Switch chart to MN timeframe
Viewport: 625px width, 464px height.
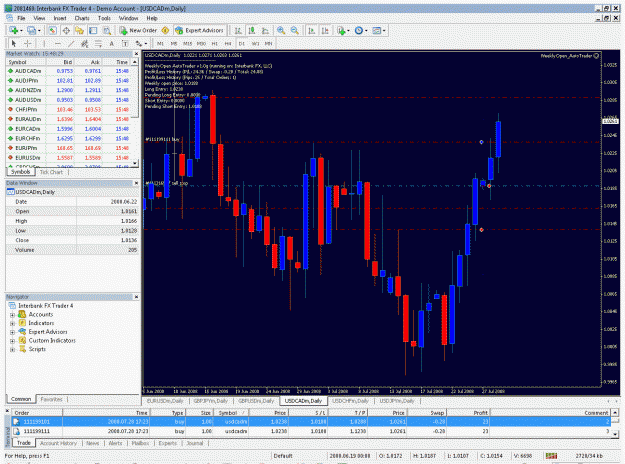[x=269, y=43]
